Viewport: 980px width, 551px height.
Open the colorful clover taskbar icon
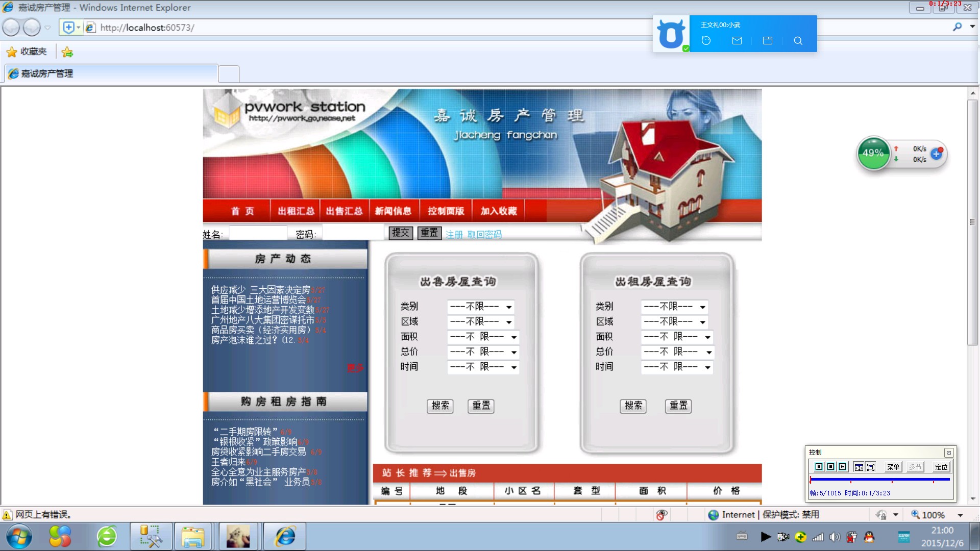[x=60, y=537]
